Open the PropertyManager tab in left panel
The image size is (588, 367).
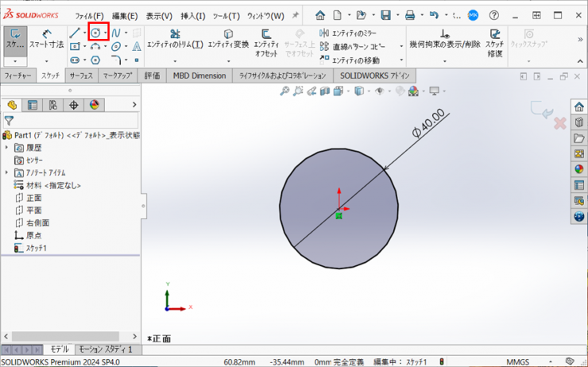[x=33, y=105]
